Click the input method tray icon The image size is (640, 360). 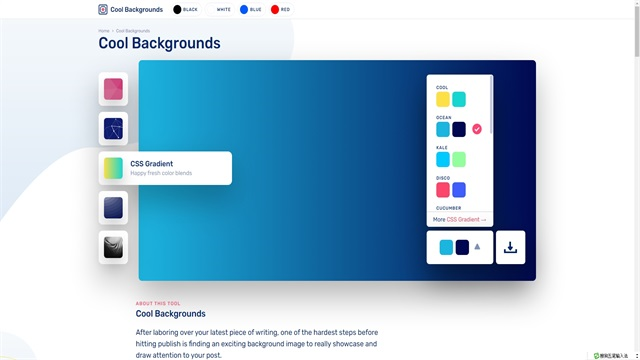coord(596,356)
